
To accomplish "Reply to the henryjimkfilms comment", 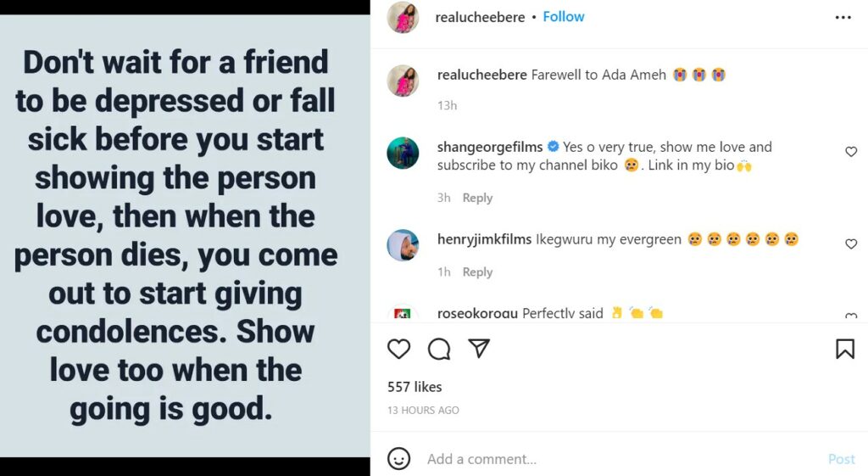I will pos(477,272).
